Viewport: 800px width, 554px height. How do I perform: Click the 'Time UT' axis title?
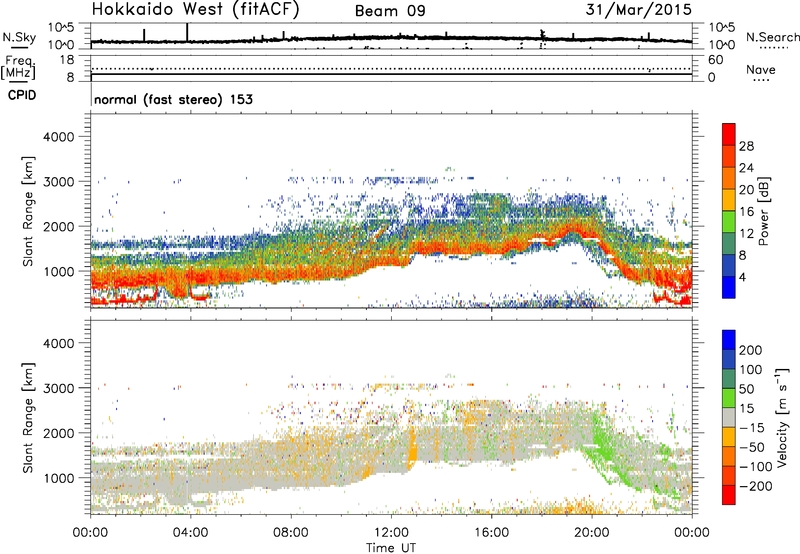(x=391, y=548)
